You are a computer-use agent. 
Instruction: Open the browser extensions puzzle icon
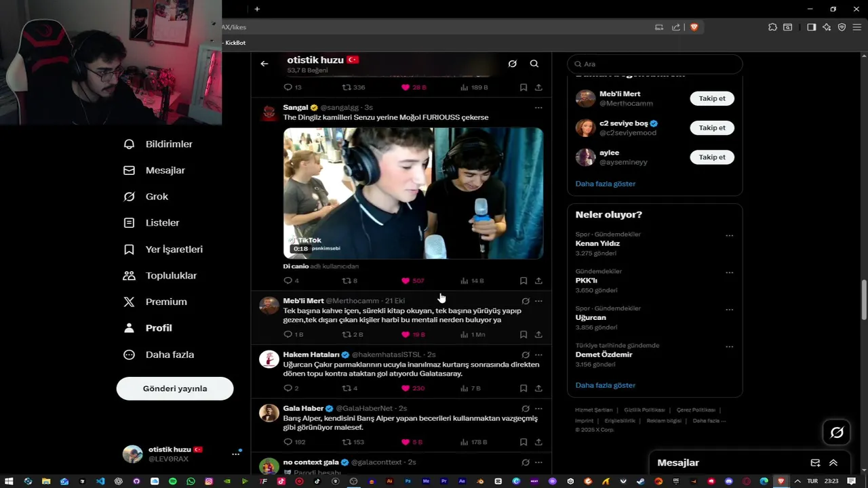click(772, 27)
